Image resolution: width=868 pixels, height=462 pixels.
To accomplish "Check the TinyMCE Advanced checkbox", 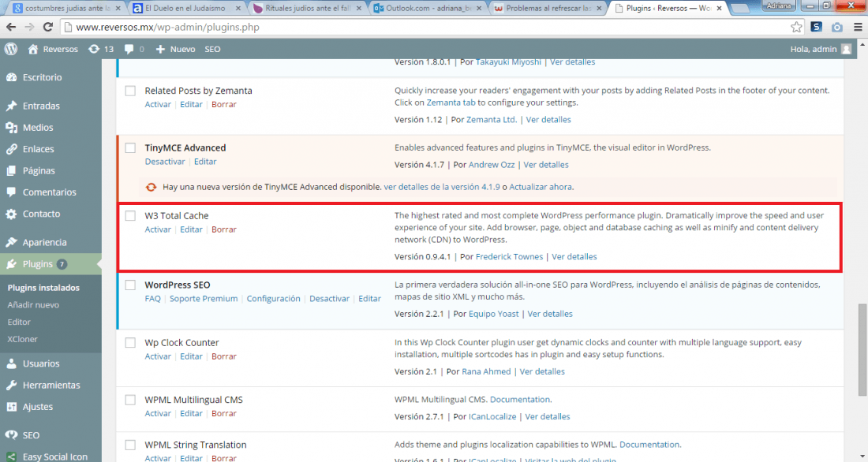I will point(130,147).
